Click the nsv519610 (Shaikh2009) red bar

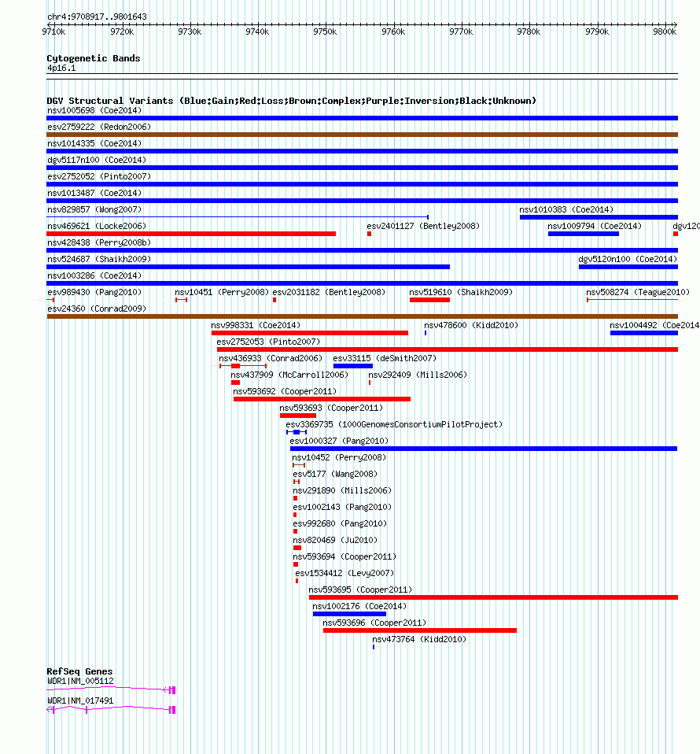430,300
